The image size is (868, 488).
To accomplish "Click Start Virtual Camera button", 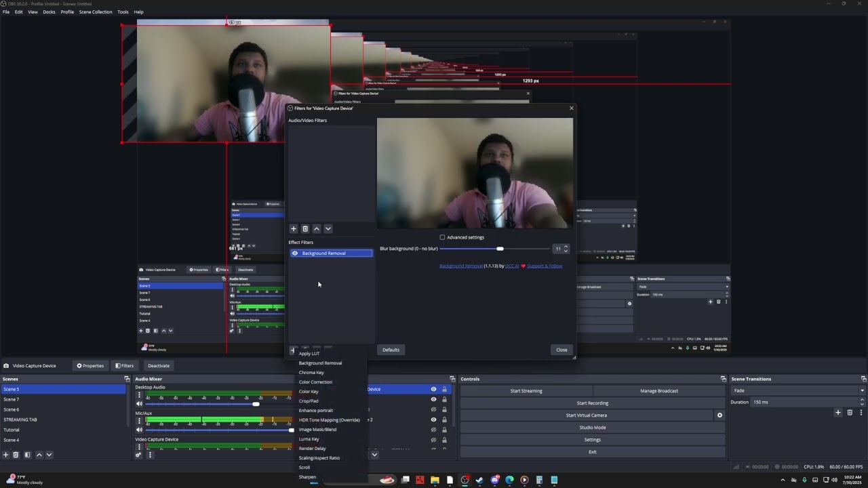I will 587,415.
